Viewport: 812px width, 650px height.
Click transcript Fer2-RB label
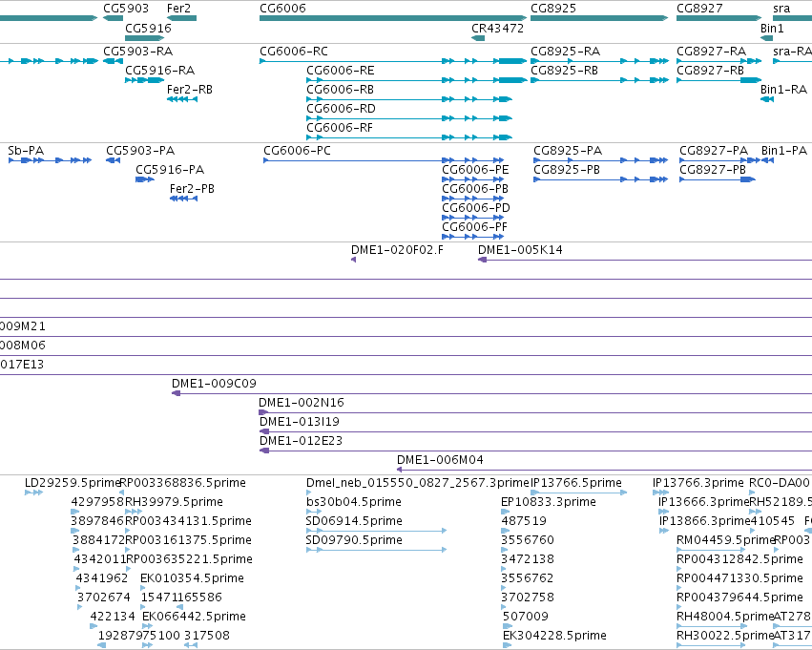coord(190,90)
